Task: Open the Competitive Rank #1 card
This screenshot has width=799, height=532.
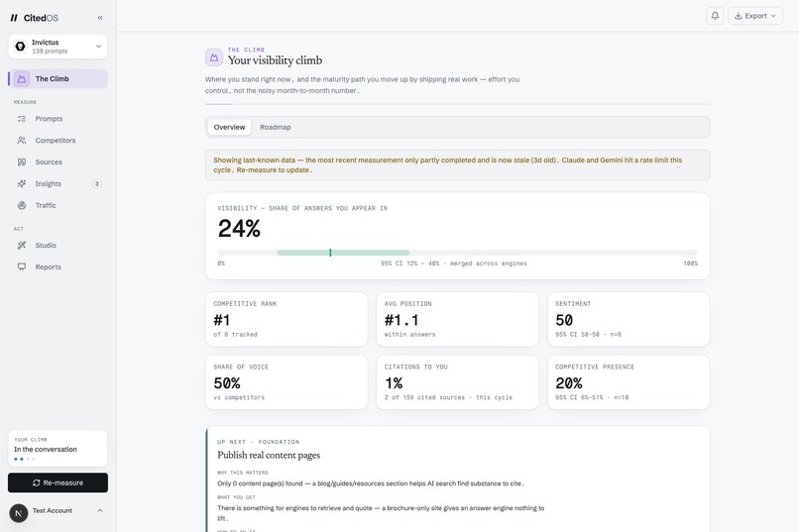Action: pyautogui.click(x=286, y=319)
